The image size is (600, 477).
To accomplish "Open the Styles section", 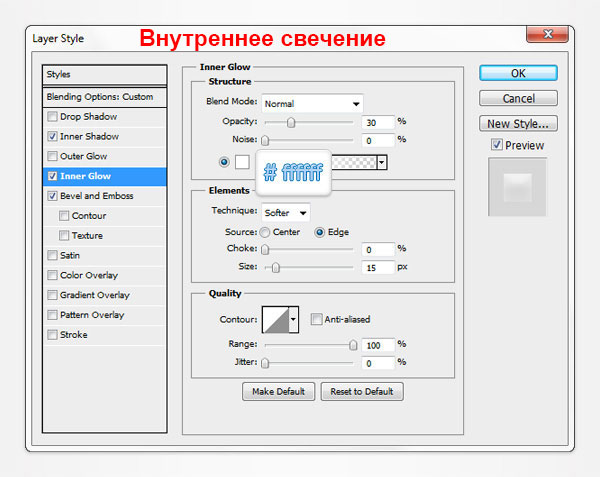I will (x=104, y=74).
